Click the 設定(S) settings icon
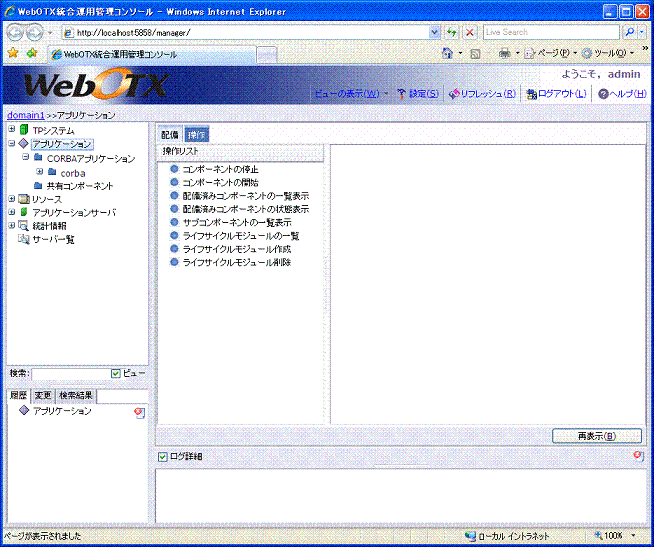This screenshot has height=547, width=654. (402, 94)
